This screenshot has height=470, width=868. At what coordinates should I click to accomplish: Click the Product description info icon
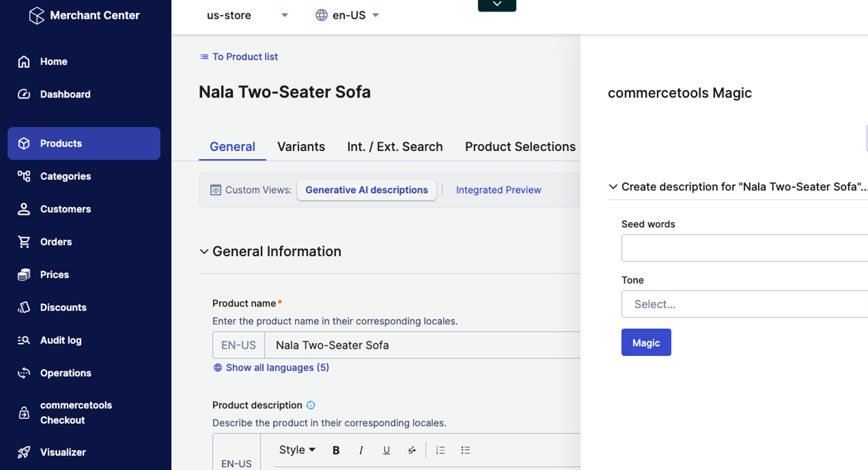point(311,405)
